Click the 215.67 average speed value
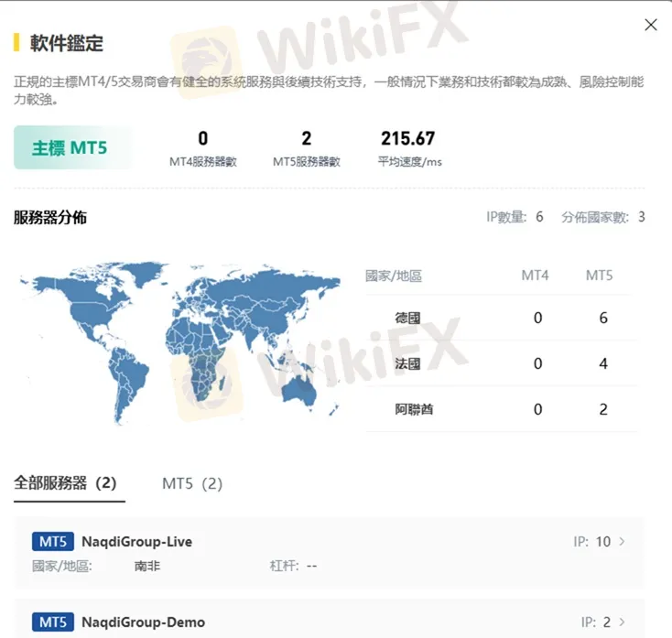The width and height of the screenshot is (672, 638). (408, 138)
